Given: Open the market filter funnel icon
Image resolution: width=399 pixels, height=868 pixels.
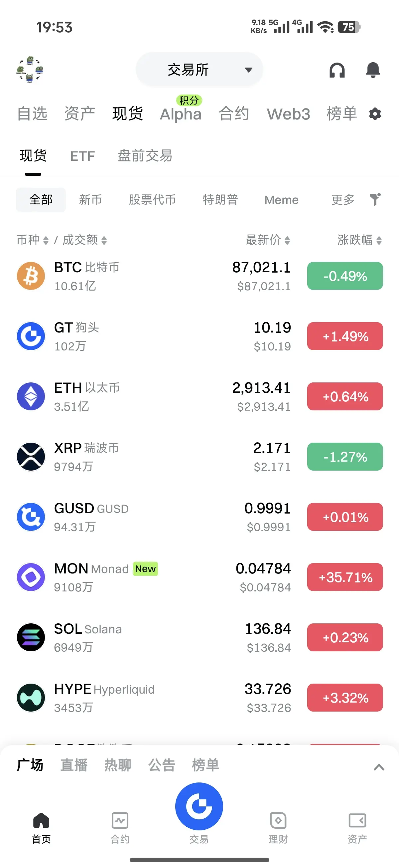Looking at the screenshot, I should coord(375,199).
